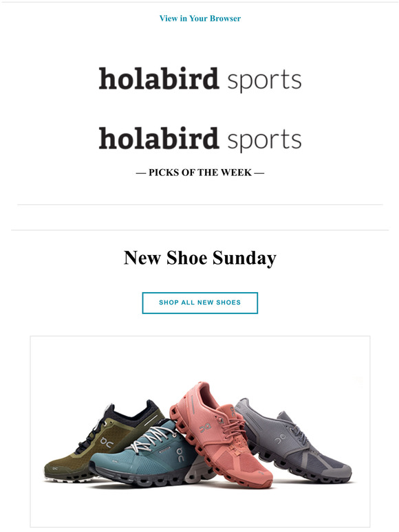Image resolution: width=399 pixels, height=532 pixels.
Task: Select the Picks of the Week heading
Action: (x=200, y=173)
